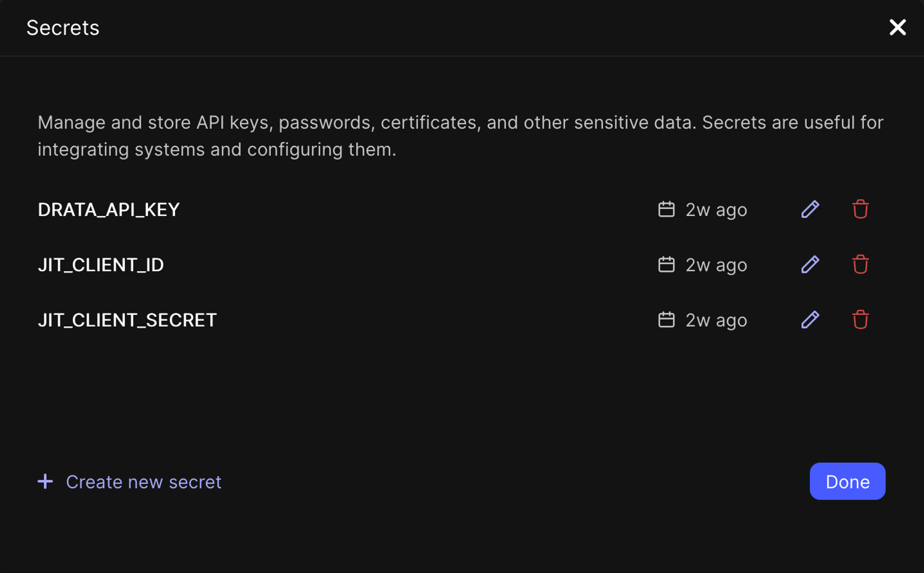The width and height of the screenshot is (924, 573).
Task: Create new secret link
Action: 129,482
